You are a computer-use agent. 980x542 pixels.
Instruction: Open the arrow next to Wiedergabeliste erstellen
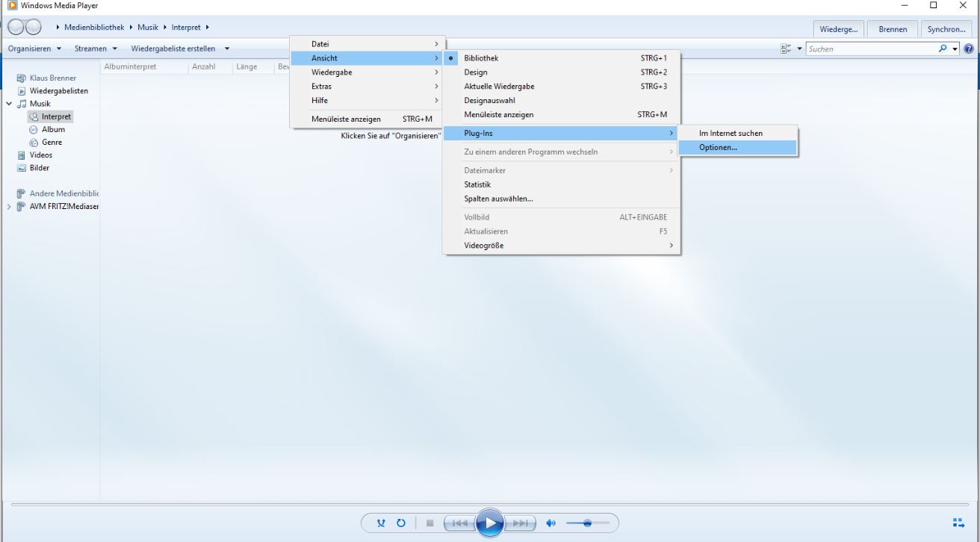[x=227, y=49]
